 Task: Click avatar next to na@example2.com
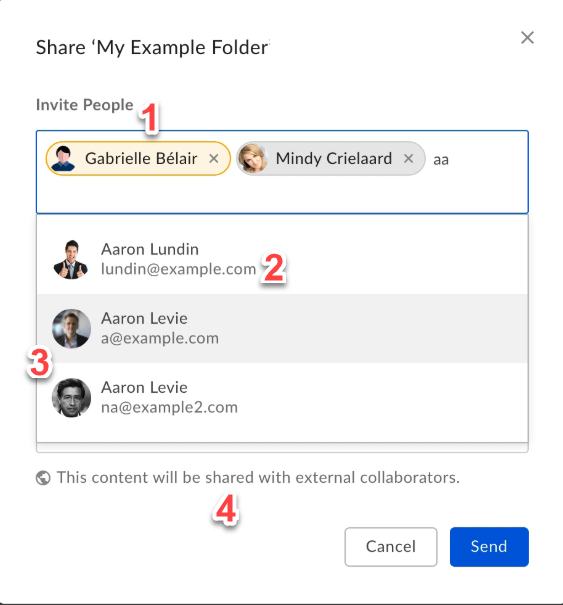coord(71,397)
